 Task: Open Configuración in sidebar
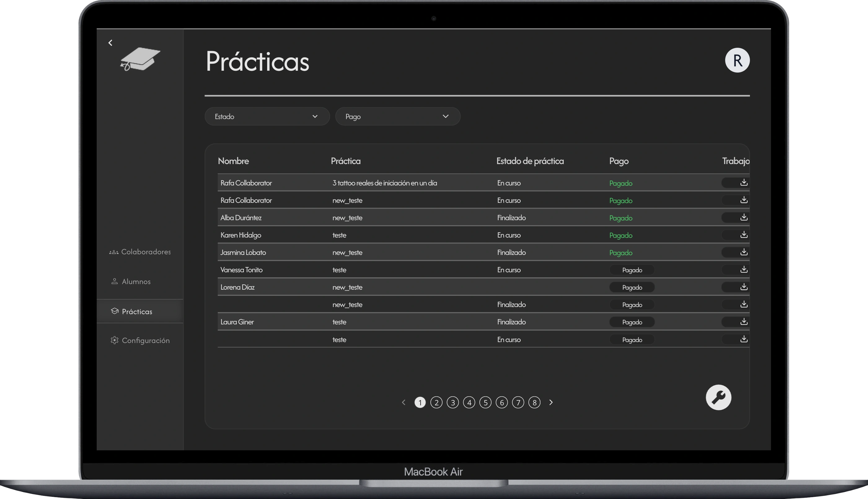click(x=140, y=340)
